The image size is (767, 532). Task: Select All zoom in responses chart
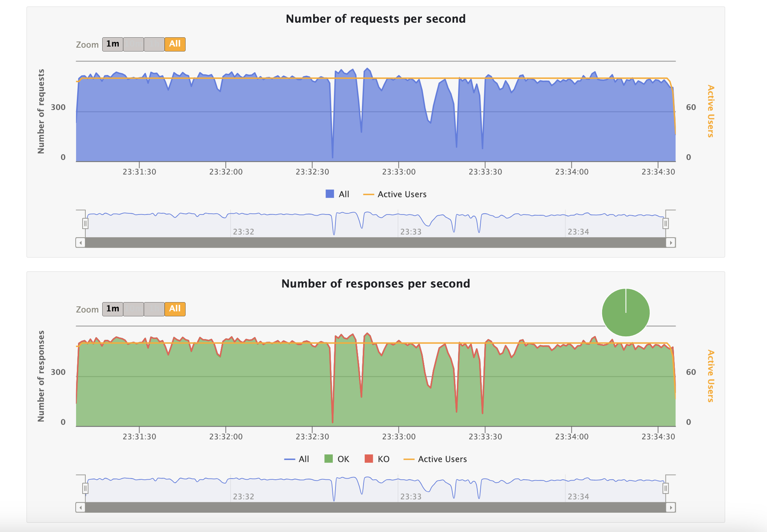pyautogui.click(x=175, y=309)
